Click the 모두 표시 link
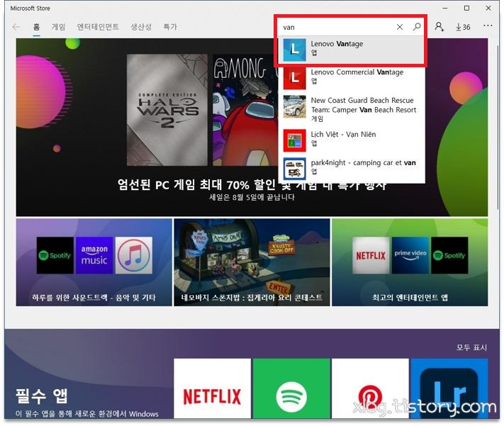This screenshot has width=504, height=426. click(471, 347)
